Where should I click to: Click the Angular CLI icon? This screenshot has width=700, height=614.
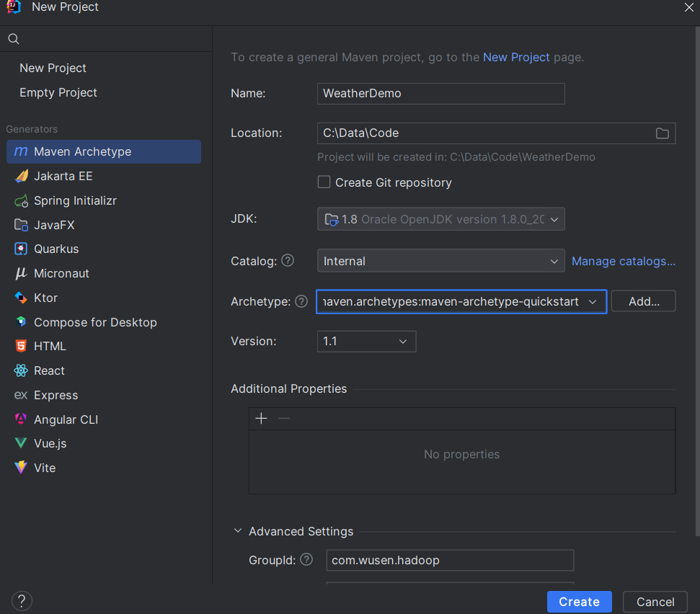click(x=21, y=419)
